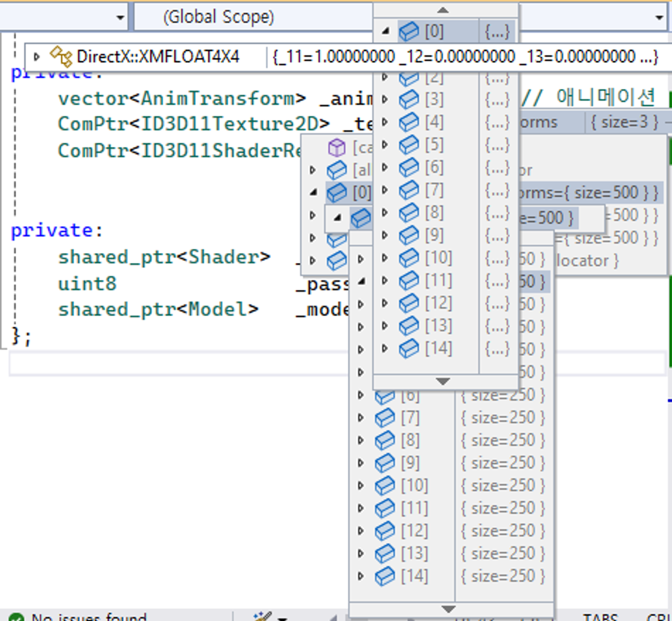The image size is (672, 621).
Task: Click the DirectX::XMFLOAT4X4 struct icon
Action: [x=61, y=56]
